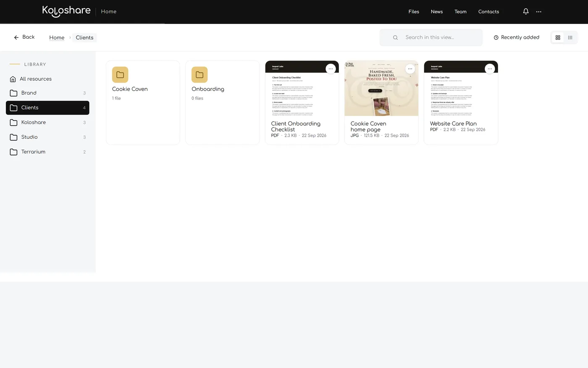Open the Onboarding folder icon
The image size is (588, 368).
[x=199, y=75]
